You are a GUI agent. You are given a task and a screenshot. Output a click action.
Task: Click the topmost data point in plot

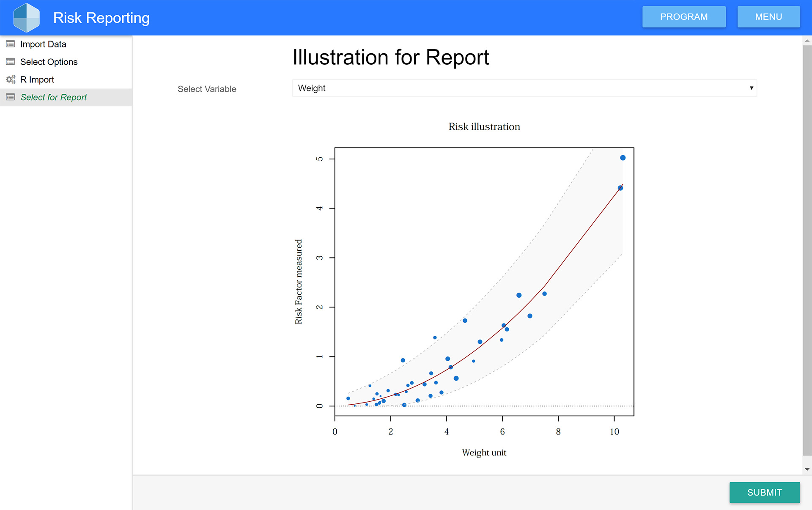click(623, 158)
